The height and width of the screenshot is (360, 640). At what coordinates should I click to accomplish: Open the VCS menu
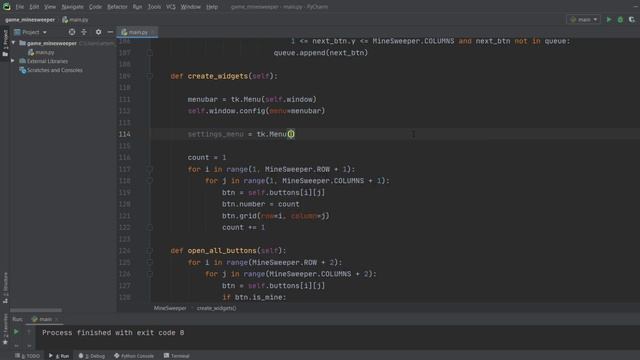171,7
